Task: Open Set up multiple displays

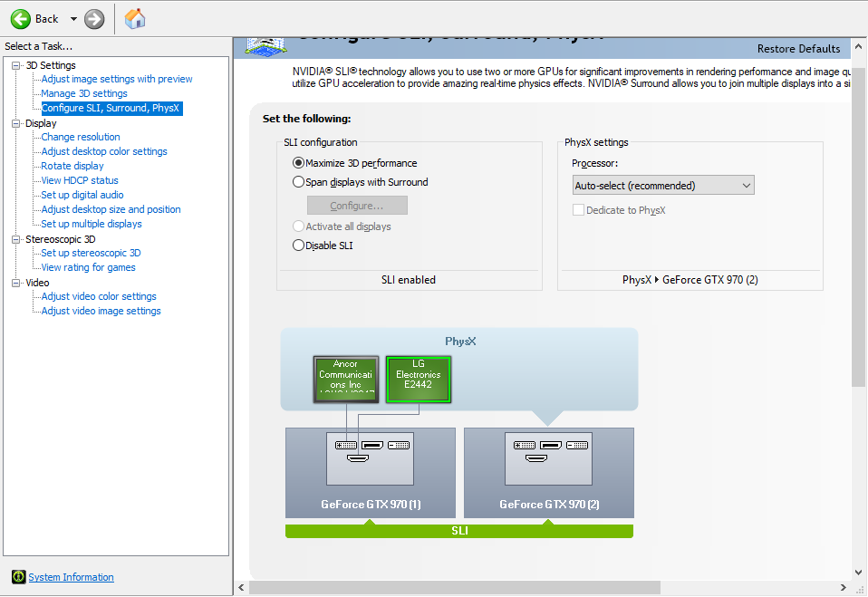Action: click(x=92, y=224)
